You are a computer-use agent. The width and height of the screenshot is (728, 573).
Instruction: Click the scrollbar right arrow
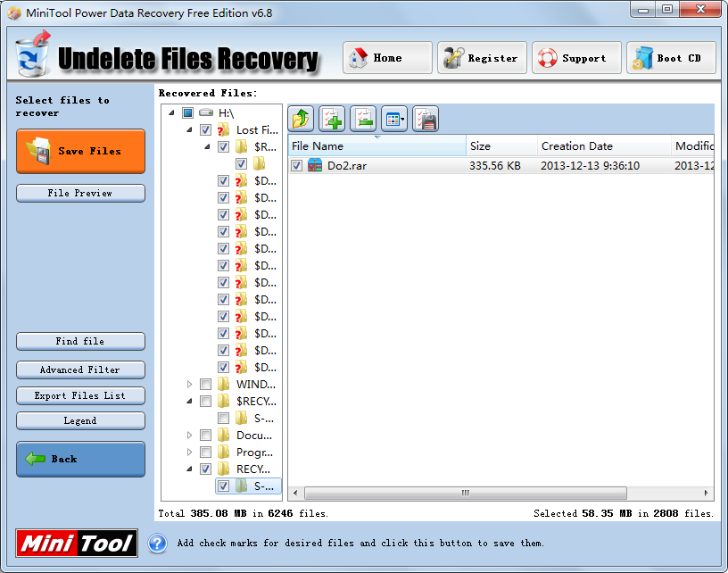click(x=707, y=493)
